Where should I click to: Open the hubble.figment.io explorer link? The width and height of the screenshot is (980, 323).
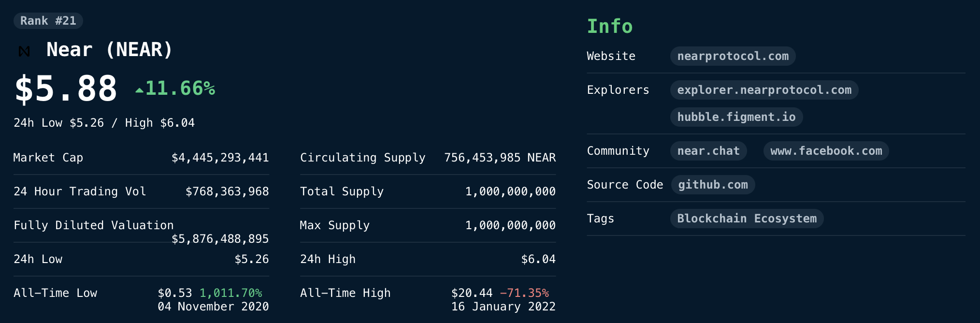[736, 117]
